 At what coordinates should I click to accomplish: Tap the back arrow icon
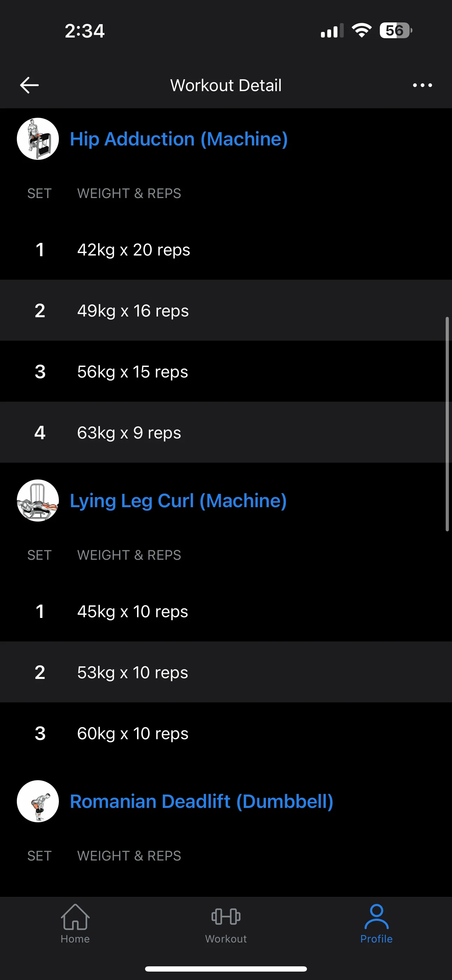coord(29,85)
